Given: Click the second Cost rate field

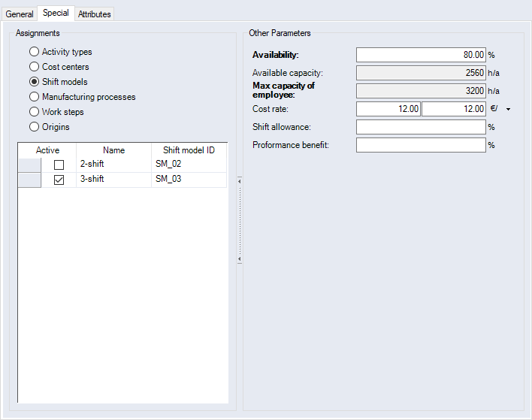Looking at the screenshot, I should tap(454, 109).
